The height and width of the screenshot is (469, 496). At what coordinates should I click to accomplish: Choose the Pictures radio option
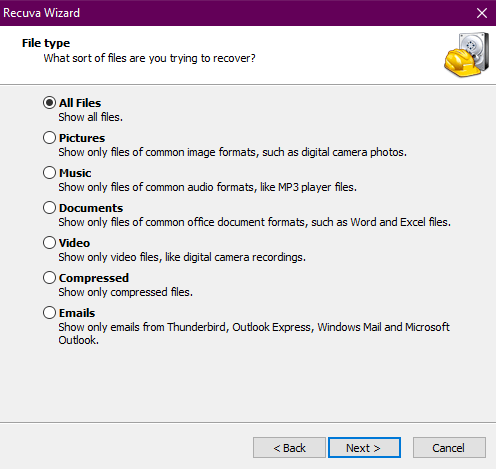click(49, 138)
